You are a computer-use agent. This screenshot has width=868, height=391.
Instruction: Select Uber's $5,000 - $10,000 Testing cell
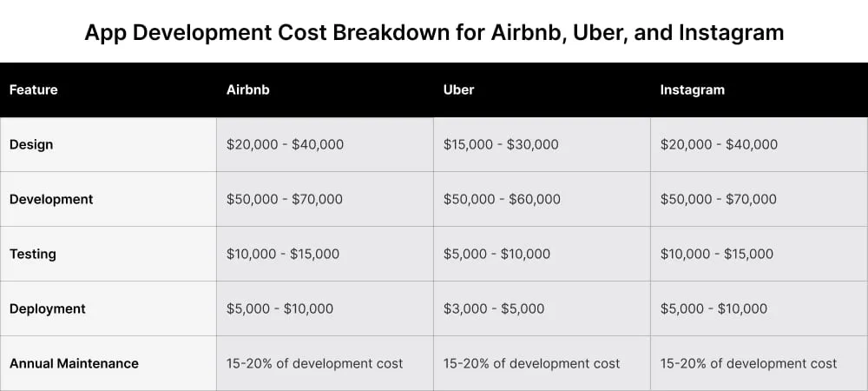[496, 254]
